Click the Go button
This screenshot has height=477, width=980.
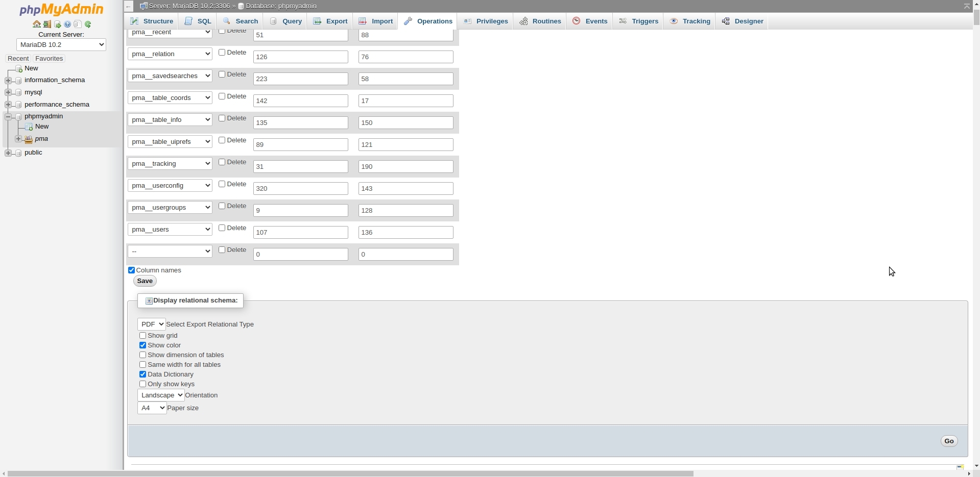[x=949, y=441]
